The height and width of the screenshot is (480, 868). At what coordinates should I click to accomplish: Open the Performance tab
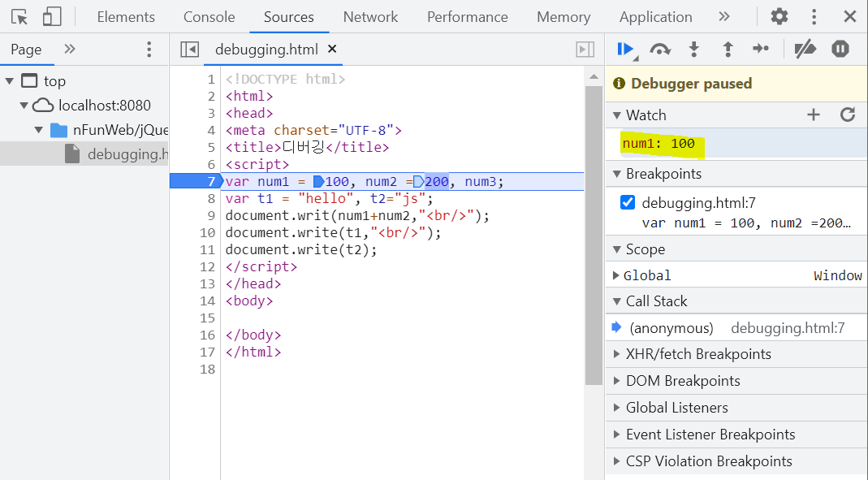coord(467,17)
